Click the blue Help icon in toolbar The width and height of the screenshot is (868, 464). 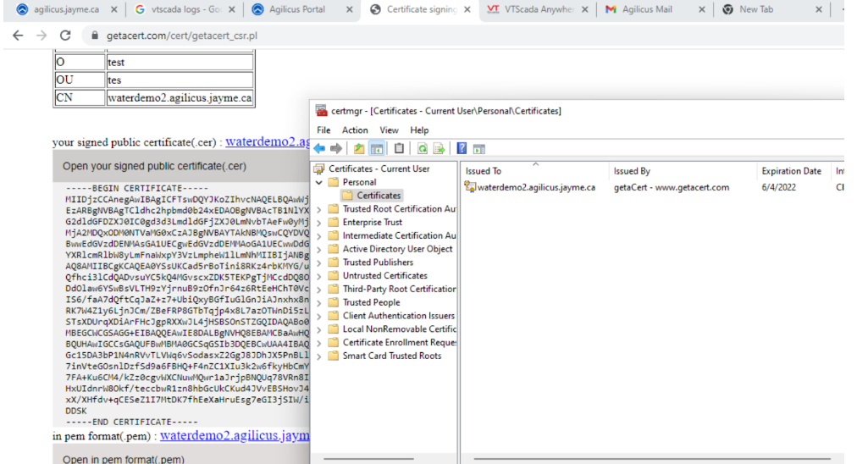[x=462, y=149]
